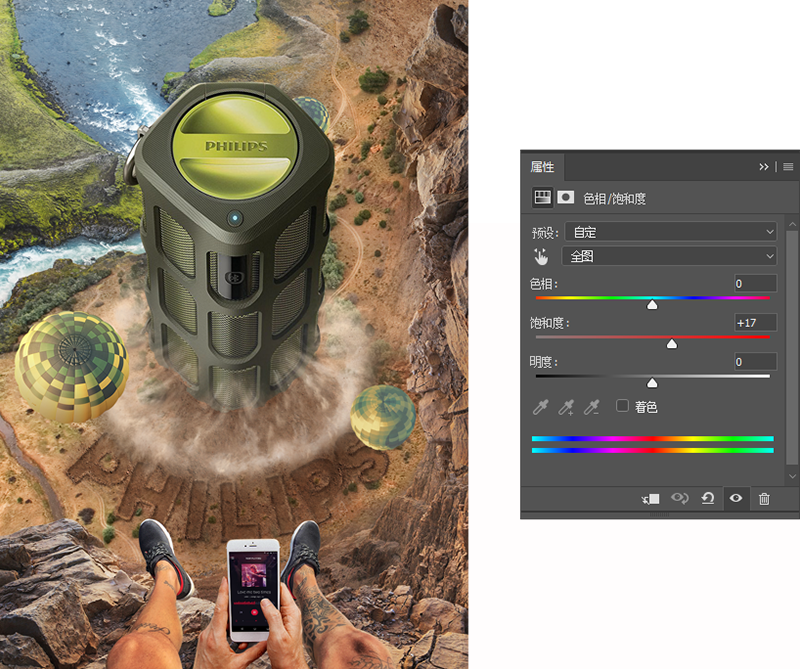Click the 色相 hue value field
The height and width of the screenshot is (669, 800).
(x=755, y=283)
